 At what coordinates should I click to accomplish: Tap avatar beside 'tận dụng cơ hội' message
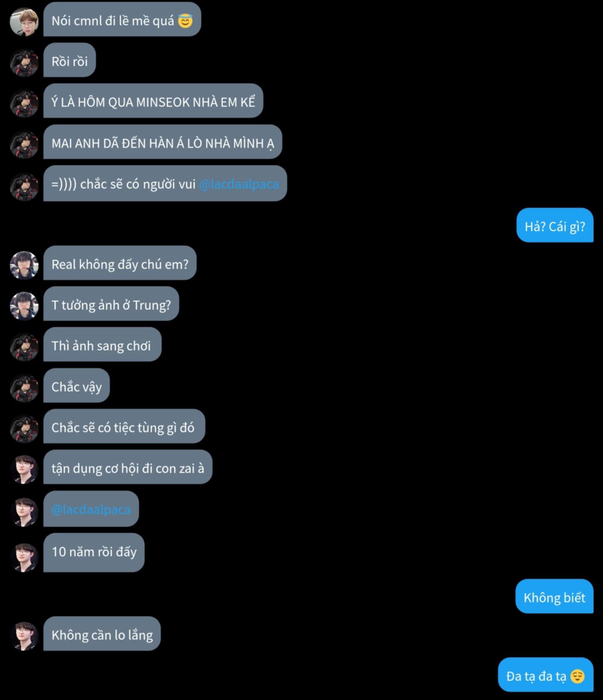tap(24, 470)
